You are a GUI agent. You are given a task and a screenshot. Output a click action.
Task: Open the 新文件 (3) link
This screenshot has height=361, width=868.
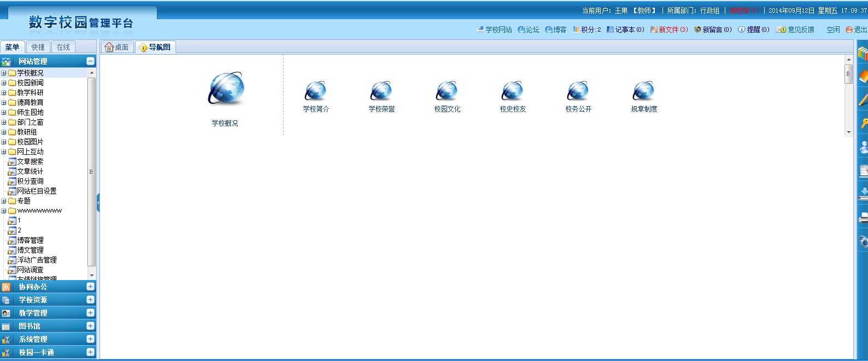click(669, 30)
